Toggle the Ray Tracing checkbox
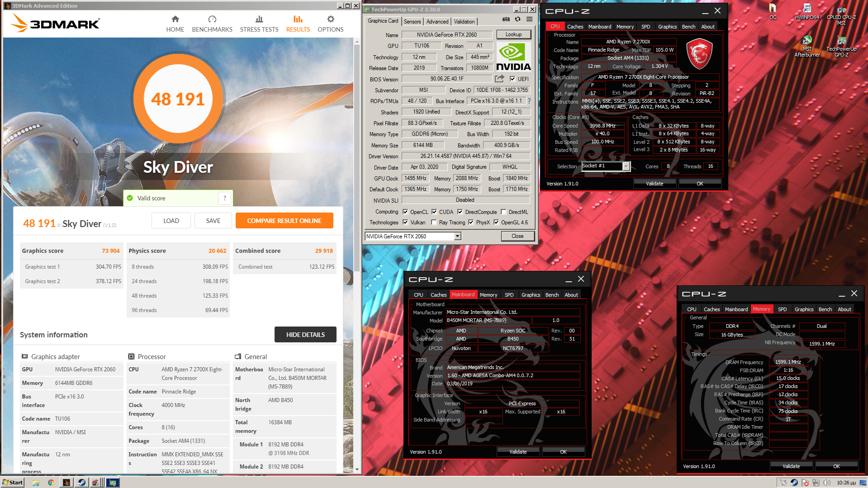 [434, 222]
